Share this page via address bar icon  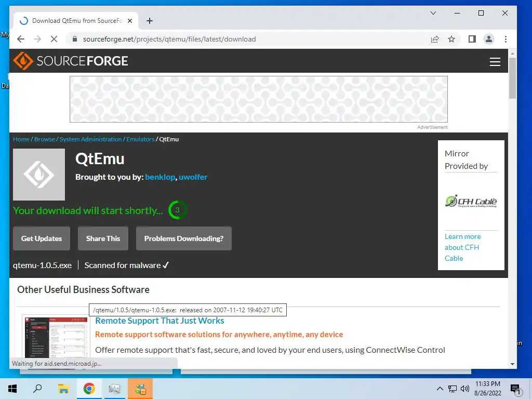click(x=435, y=39)
